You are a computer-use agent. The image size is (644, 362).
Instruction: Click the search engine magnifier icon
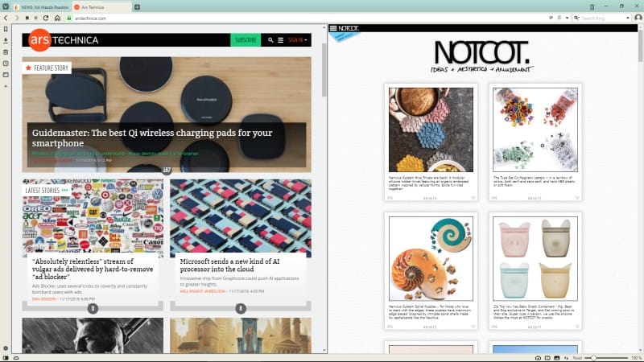point(576,18)
